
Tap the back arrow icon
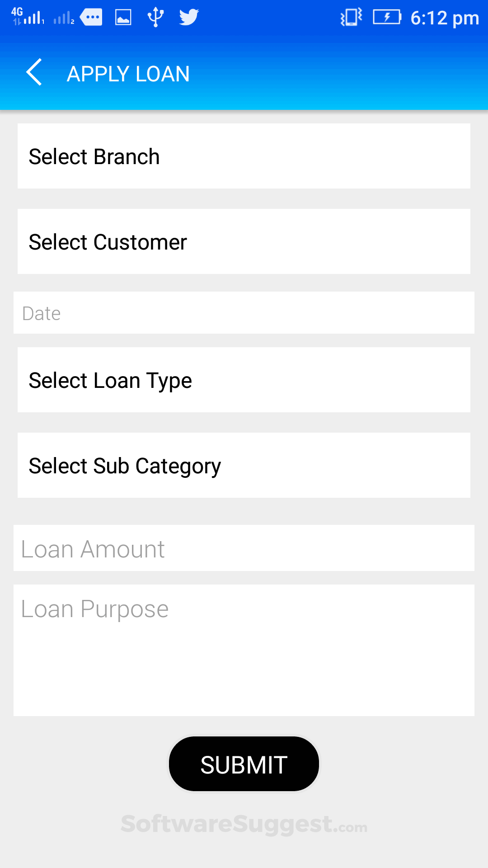click(x=34, y=72)
